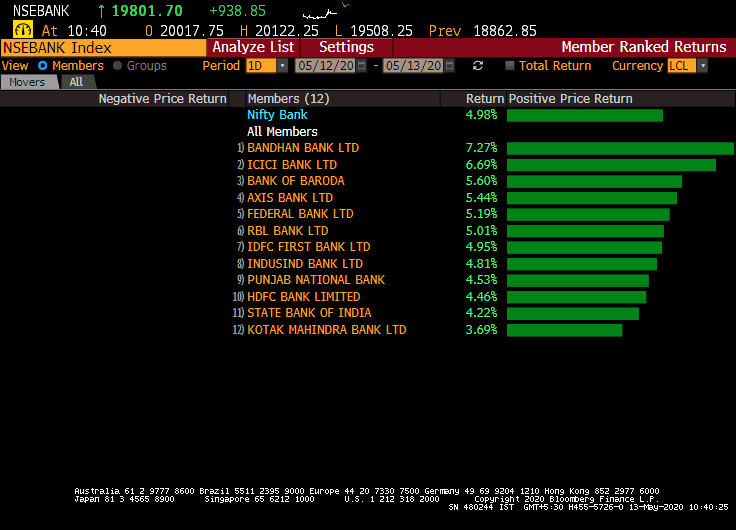Image resolution: width=736 pixels, height=530 pixels.
Task: Click the green return bar for ICICI Bank
Action: (611, 165)
